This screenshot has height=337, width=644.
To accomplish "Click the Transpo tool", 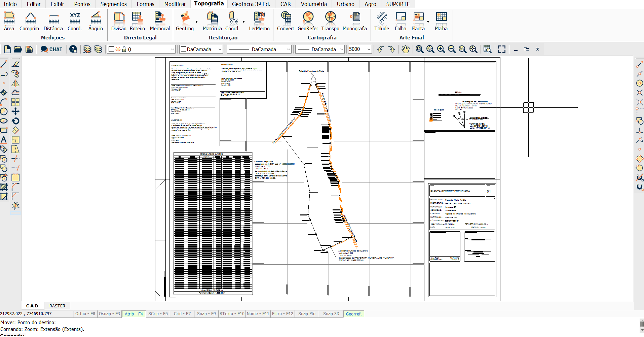I will pyautogui.click(x=330, y=21).
